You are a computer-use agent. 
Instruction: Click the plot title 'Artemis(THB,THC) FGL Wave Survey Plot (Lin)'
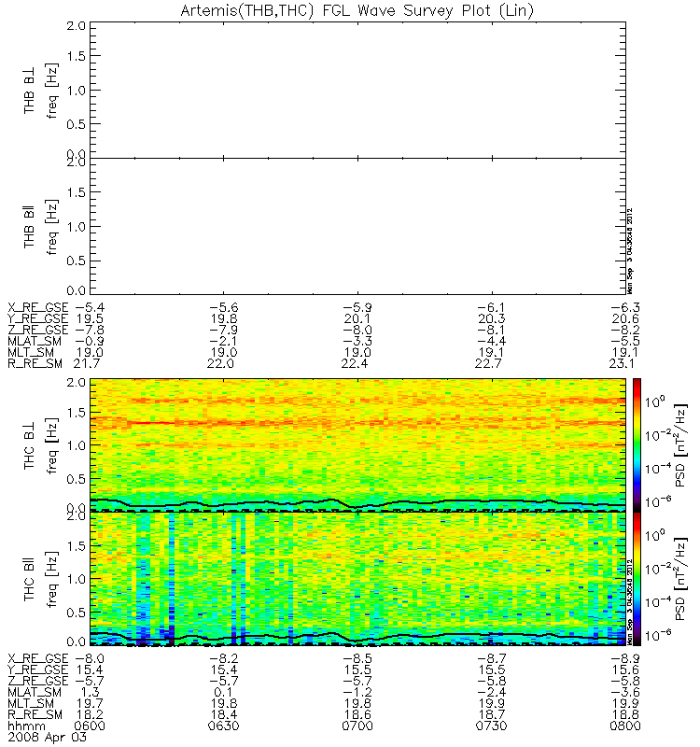[357, 10]
